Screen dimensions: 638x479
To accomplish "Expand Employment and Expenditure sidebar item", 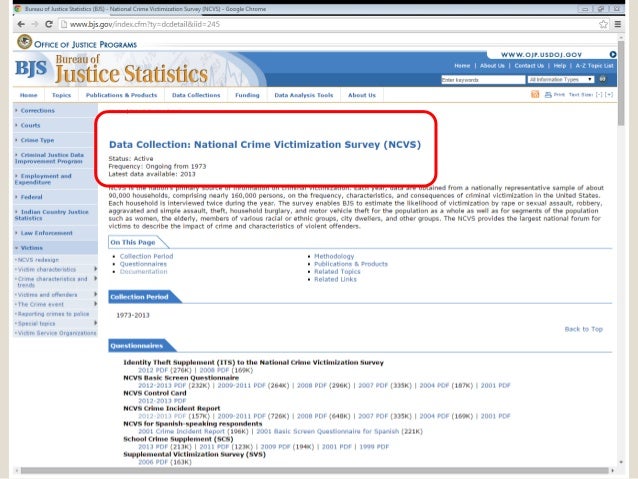I will (43, 179).
